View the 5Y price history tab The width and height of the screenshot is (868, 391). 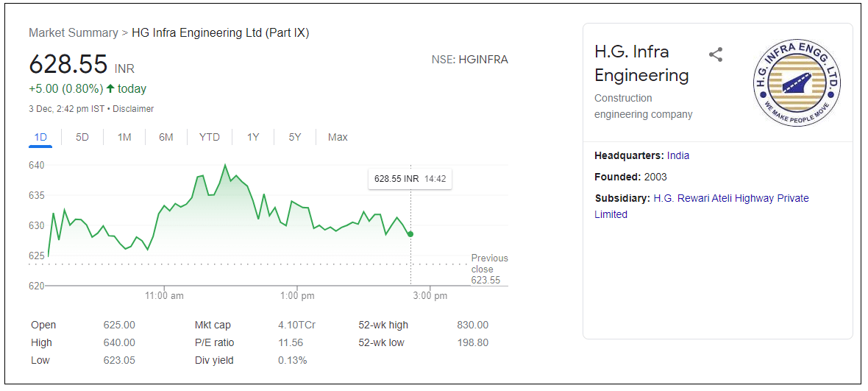[295, 137]
